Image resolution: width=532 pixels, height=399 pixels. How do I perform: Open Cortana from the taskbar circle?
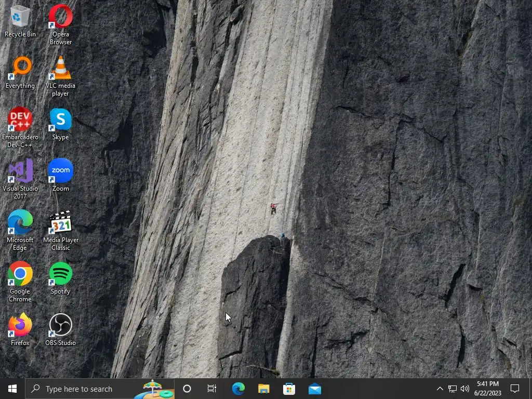(187, 389)
